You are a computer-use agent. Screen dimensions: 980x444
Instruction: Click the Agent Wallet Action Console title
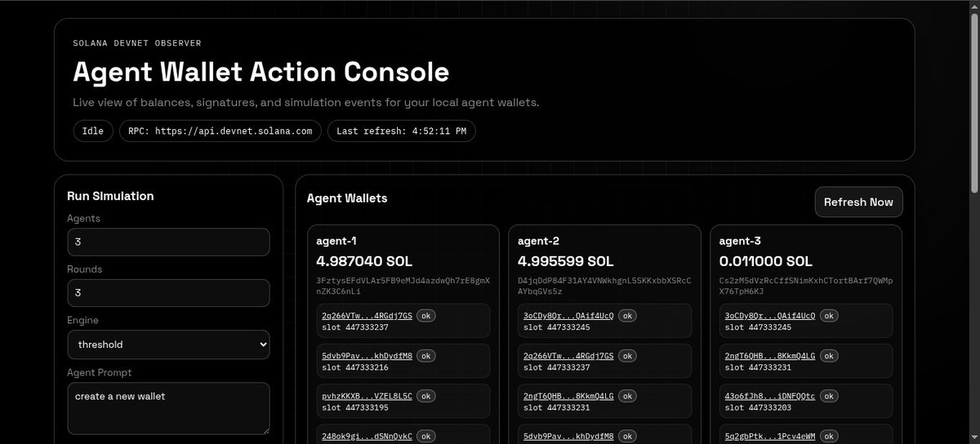(x=261, y=72)
